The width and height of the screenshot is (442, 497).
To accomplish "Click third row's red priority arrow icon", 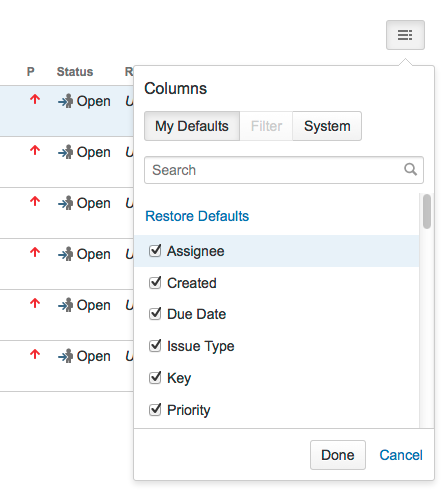I will click(x=35, y=201).
